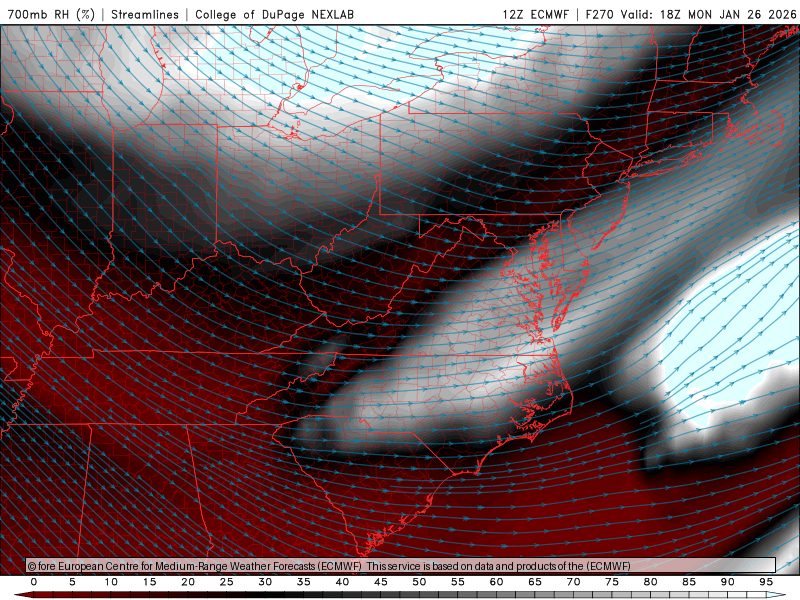Screen dimensions: 800x600
Task: Click the "Streamlines" label in header
Action: tap(145, 14)
